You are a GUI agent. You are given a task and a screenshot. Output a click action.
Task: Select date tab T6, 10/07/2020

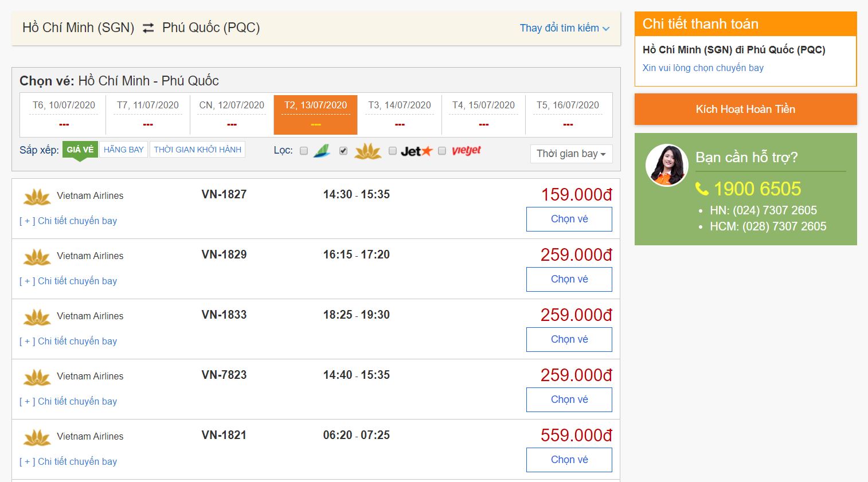click(64, 114)
